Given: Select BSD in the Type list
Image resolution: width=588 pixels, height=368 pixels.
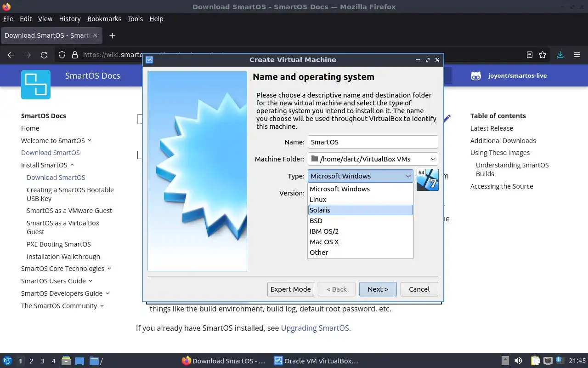Looking at the screenshot, I should coord(361,221).
